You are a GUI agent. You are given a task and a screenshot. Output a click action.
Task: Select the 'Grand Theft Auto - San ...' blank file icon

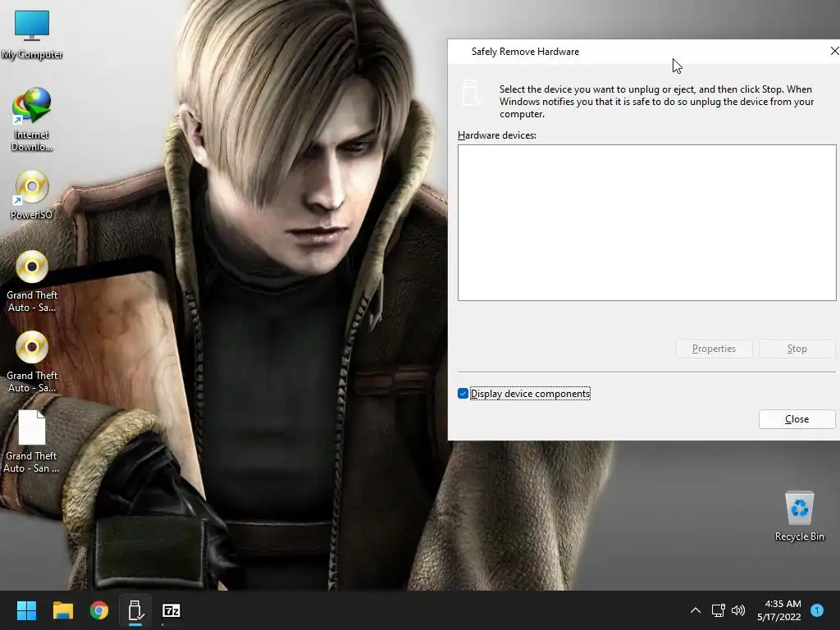point(32,441)
